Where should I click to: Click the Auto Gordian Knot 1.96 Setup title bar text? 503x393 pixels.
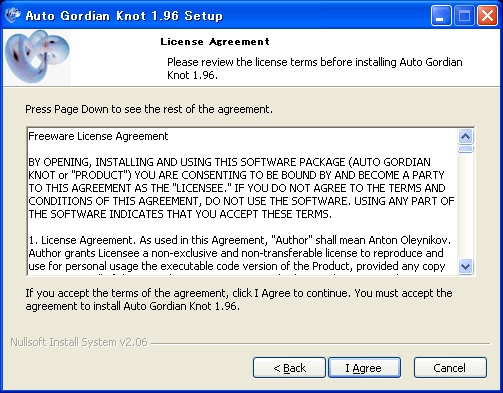(124, 16)
